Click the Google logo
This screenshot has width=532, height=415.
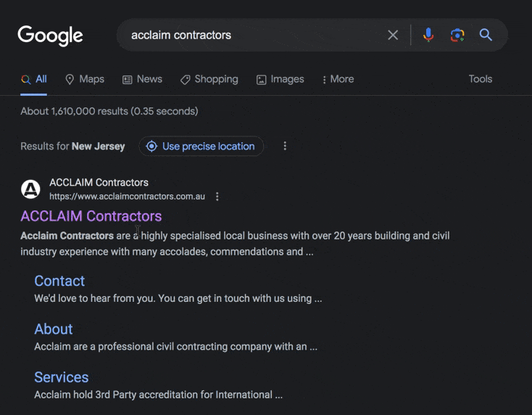click(50, 36)
